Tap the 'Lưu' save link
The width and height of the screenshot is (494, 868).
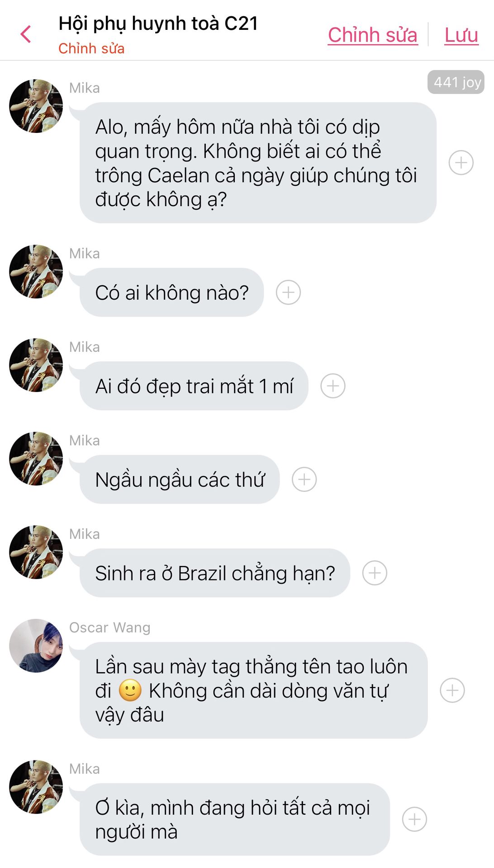click(461, 35)
